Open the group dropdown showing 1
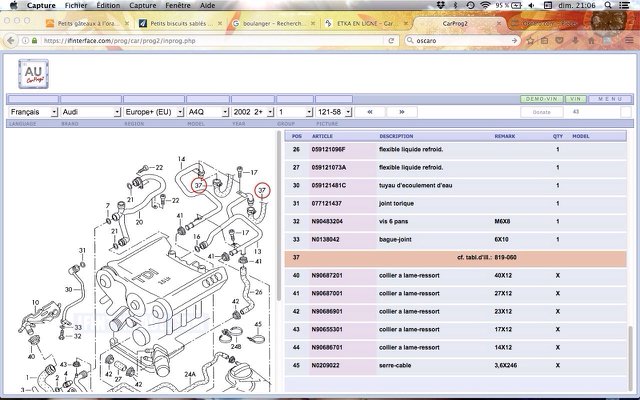 (x=295, y=112)
